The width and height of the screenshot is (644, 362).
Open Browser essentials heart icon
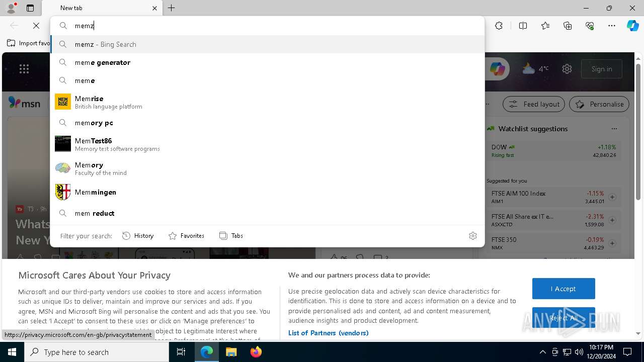coord(590,26)
